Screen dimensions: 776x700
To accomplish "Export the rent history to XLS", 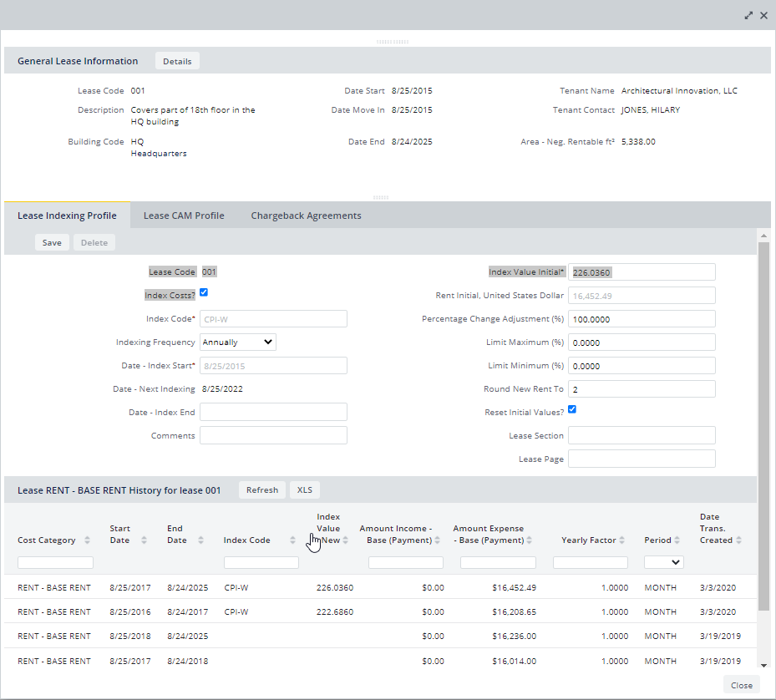I will pyautogui.click(x=304, y=489).
